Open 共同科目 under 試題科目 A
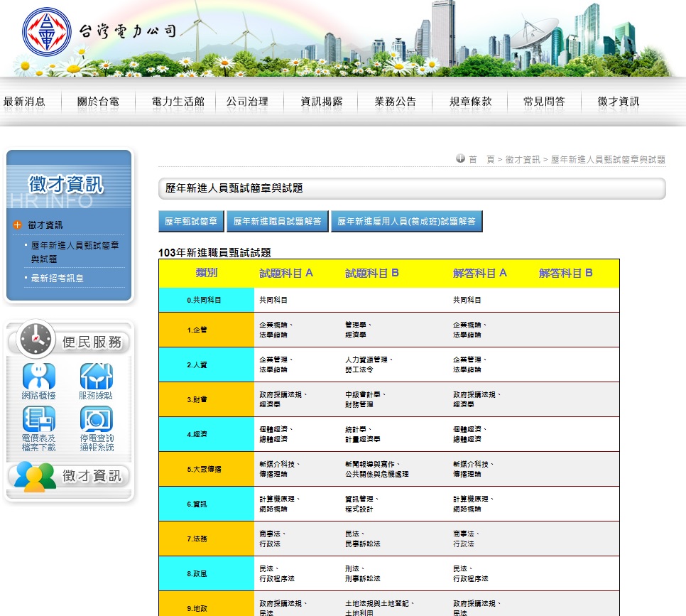This screenshot has height=616, width=686. (273, 300)
